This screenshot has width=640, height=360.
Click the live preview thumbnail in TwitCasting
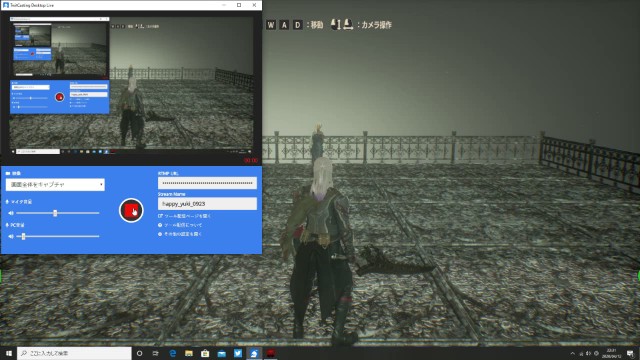pyautogui.click(x=131, y=86)
